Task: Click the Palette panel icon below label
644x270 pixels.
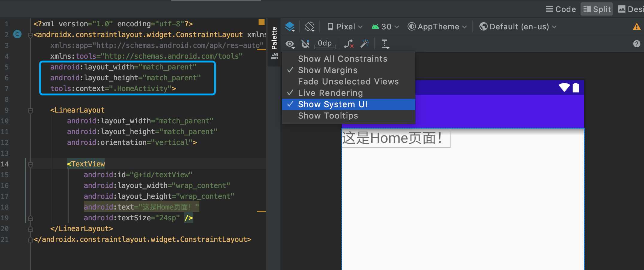Action: pos(274,56)
